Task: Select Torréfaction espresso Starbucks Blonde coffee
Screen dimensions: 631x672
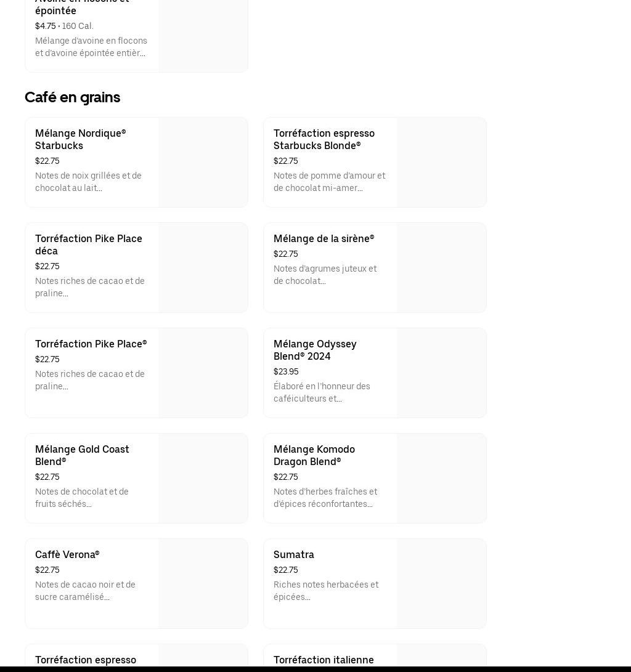Action: [x=324, y=139]
